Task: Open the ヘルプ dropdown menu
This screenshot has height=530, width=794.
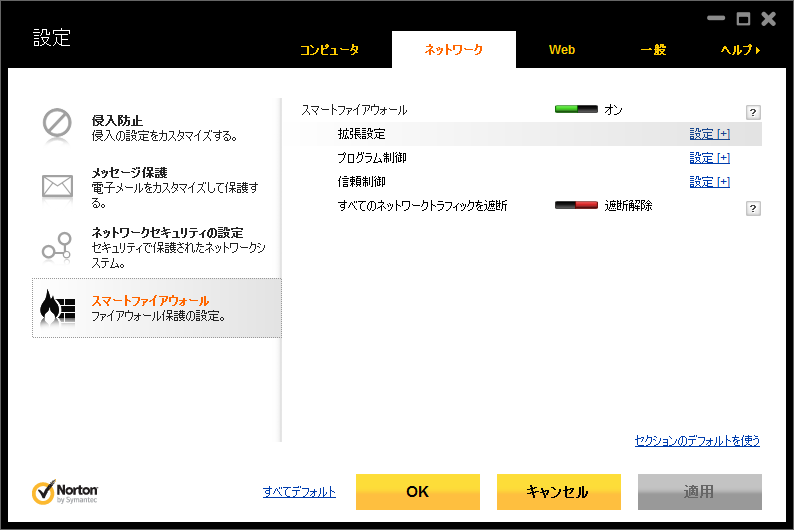Action: [741, 50]
